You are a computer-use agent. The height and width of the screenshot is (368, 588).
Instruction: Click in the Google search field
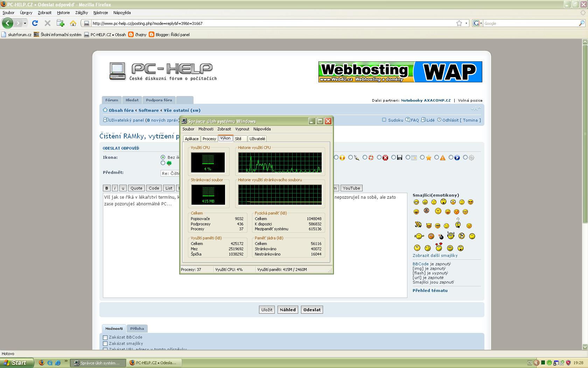click(530, 23)
